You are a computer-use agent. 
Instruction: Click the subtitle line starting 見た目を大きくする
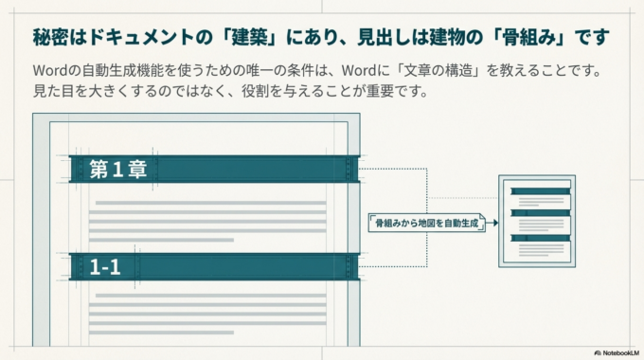point(230,91)
